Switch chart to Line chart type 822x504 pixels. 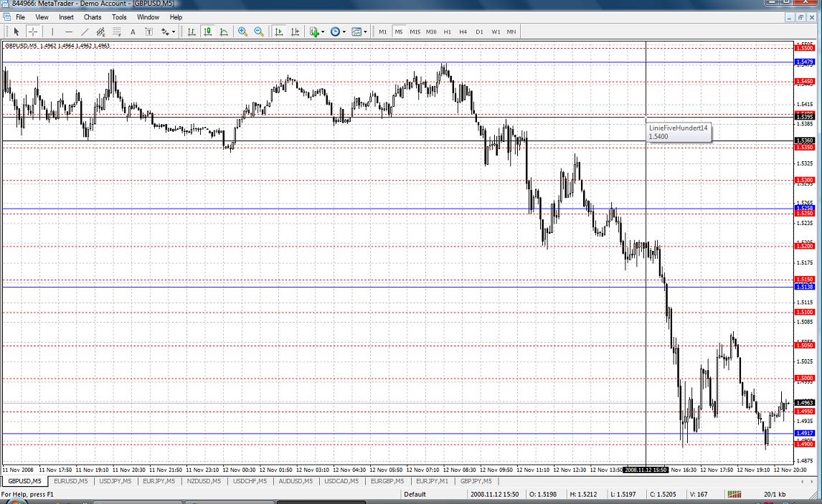(x=224, y=32)
